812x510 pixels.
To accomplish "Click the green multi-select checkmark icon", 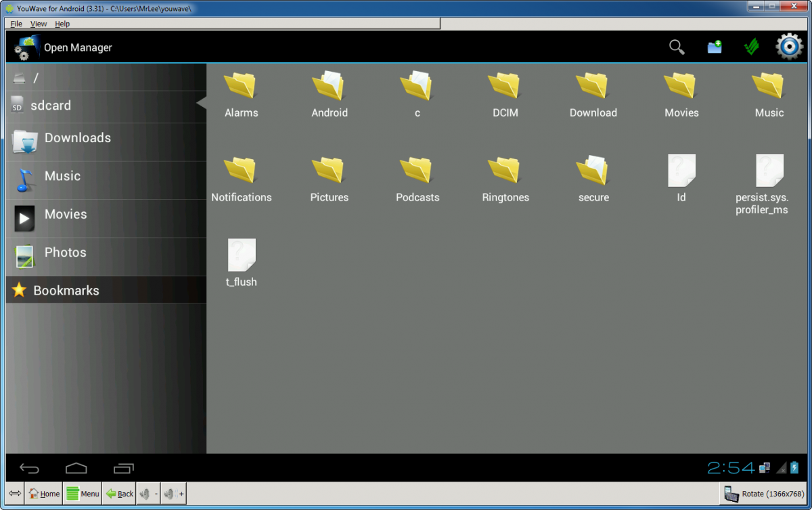I will pyautogui.click(x=751, y=47).
